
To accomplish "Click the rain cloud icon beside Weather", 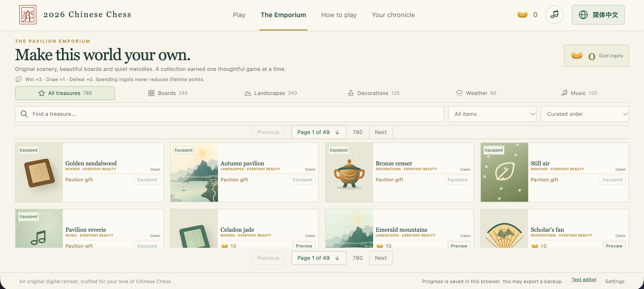I will pyautogui.click(x=459, y=93).
